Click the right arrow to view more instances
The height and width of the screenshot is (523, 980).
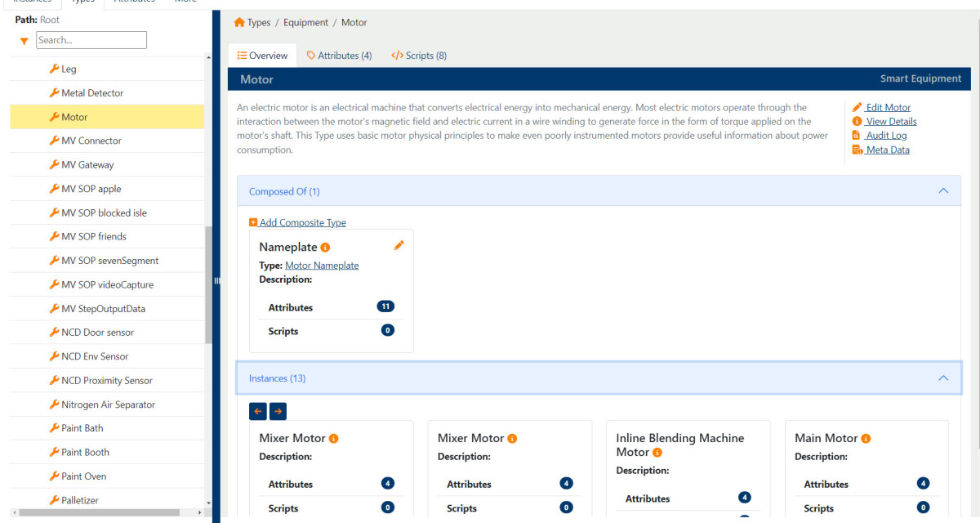point(278,411)
